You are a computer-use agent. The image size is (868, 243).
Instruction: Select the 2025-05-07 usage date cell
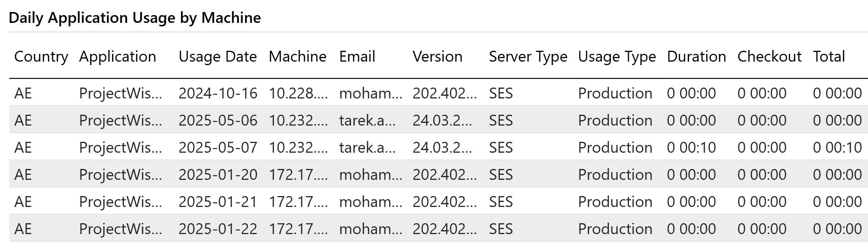218,148
